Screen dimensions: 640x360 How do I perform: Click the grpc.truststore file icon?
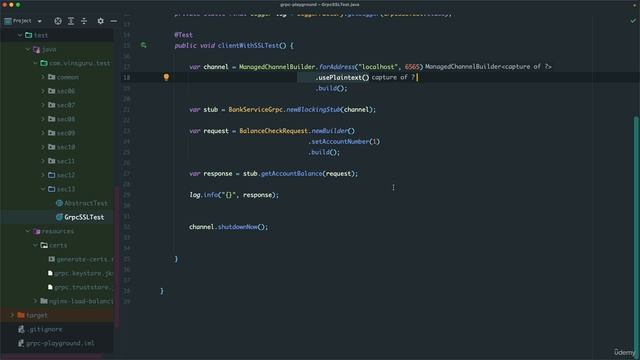[50, 287]
